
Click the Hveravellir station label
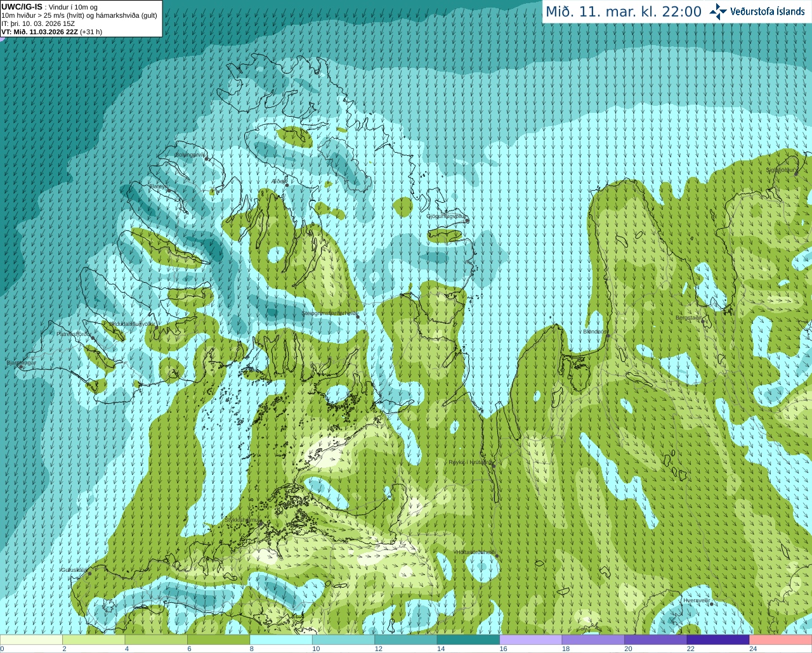click(697, 600)
